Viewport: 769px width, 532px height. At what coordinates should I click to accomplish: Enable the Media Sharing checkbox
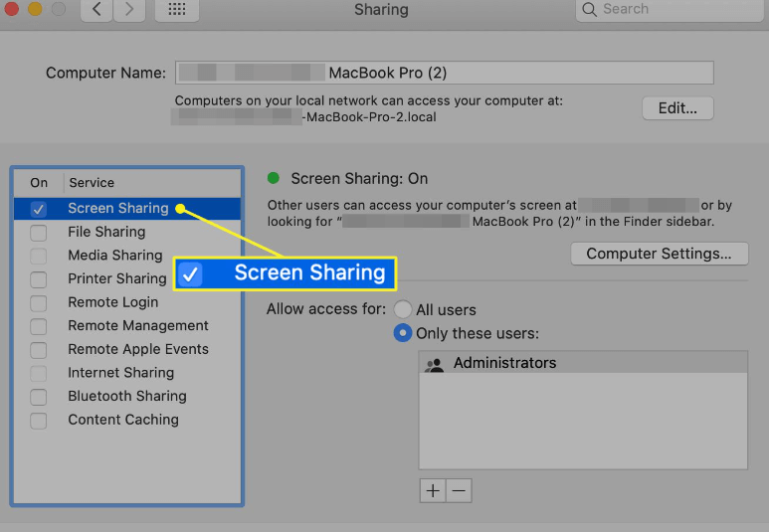(x=38, y=256)
